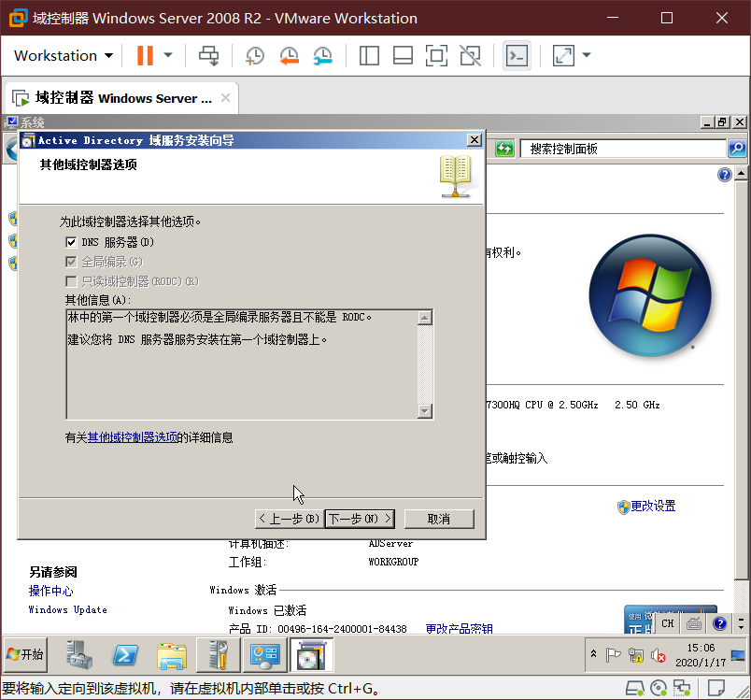Screen dimensions: 751x700
Task: Click the stretch guest display icon
Action: tap(563, 55)
